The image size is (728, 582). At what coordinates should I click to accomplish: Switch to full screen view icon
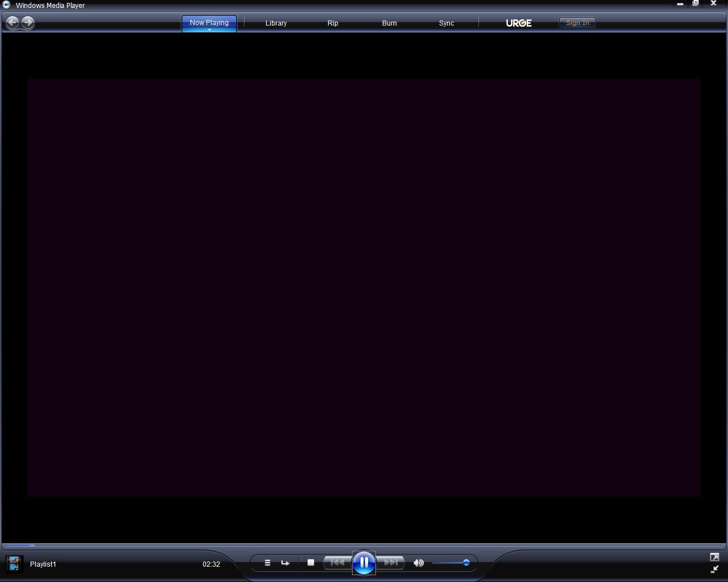714,557
